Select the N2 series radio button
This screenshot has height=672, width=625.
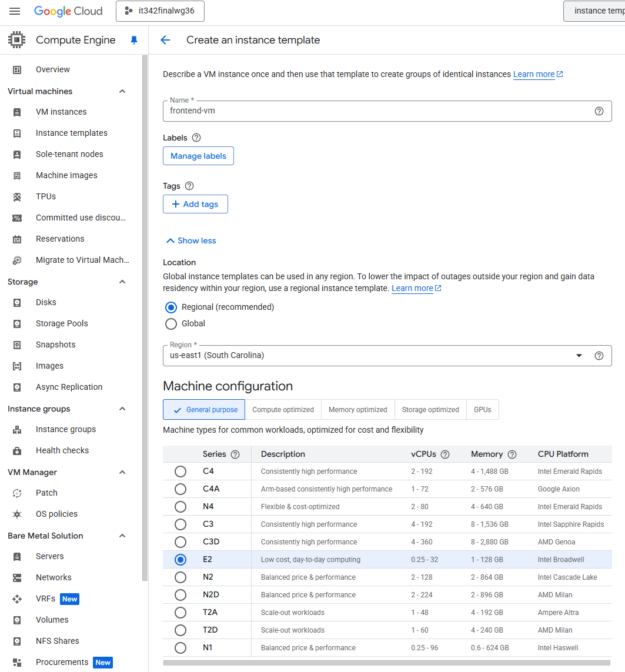181,577
